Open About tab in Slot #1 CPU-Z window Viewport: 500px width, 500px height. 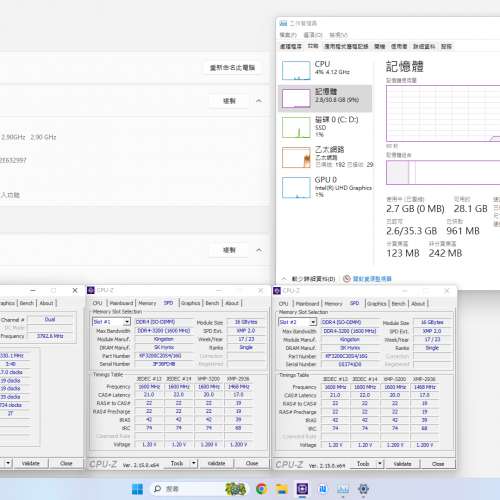232,303
